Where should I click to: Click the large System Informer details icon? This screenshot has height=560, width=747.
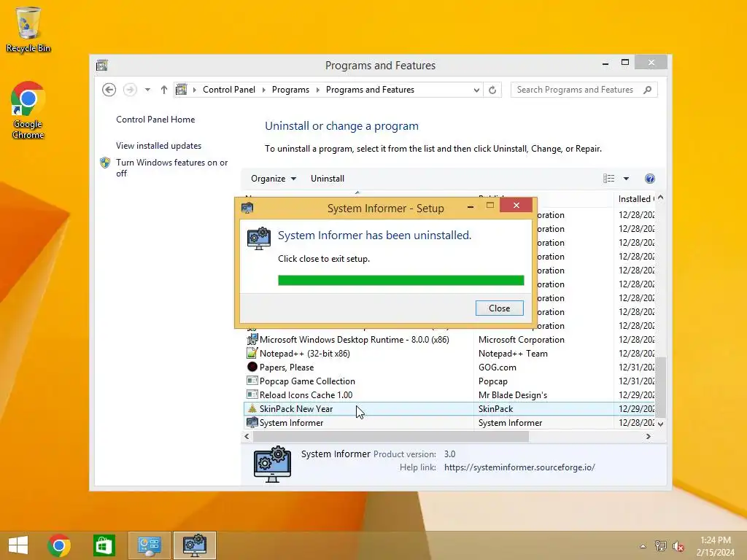coord(273,464)
